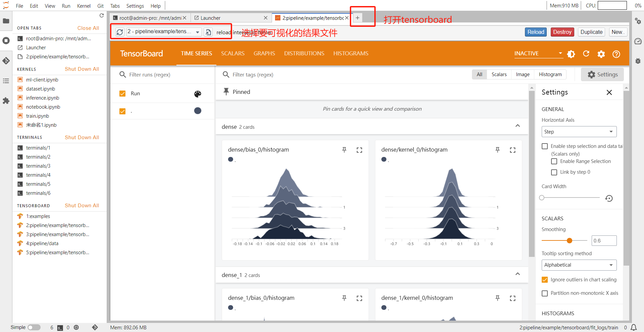Image resolution: width=644 pixels, height=332 pixels.
Task: Click the red Destroy button
Action: click(562, 32)
